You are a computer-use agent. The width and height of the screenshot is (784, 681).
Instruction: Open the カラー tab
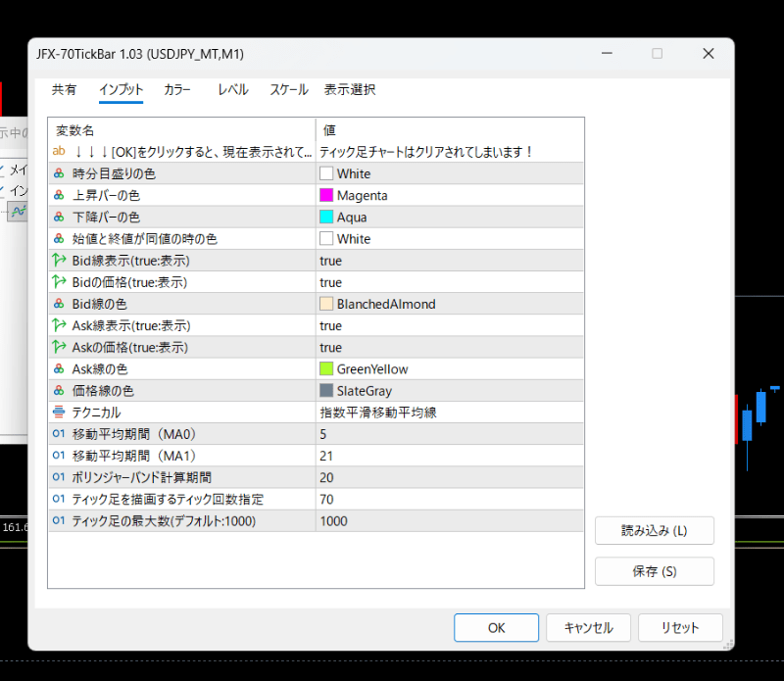tap(177, 89)
